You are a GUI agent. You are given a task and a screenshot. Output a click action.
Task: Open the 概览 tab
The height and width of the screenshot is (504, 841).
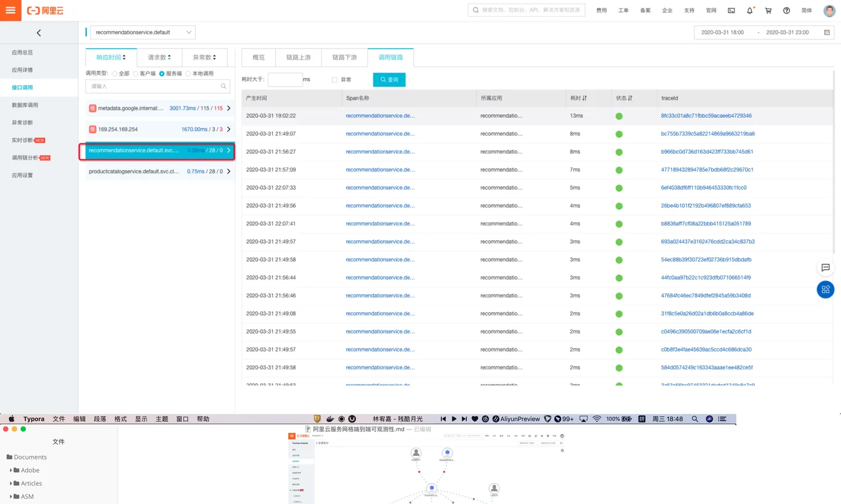point(258,58)
